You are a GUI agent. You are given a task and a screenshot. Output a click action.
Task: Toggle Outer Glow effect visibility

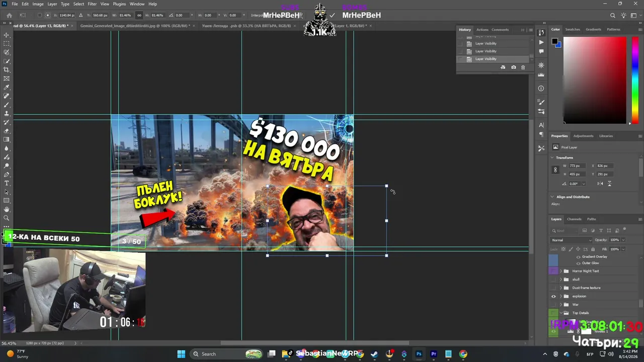[578, 263]
